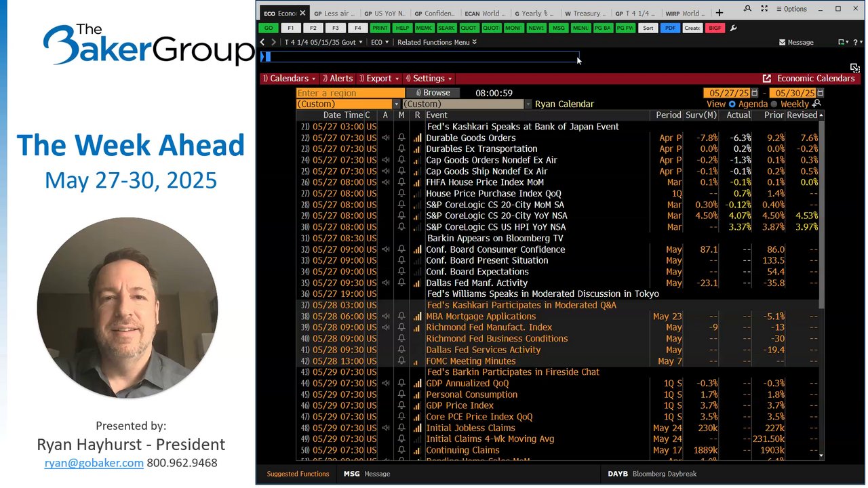The image size is (868, 488).
Task: Click the add-search icon beside Weekly
Action: pos(816,104)
